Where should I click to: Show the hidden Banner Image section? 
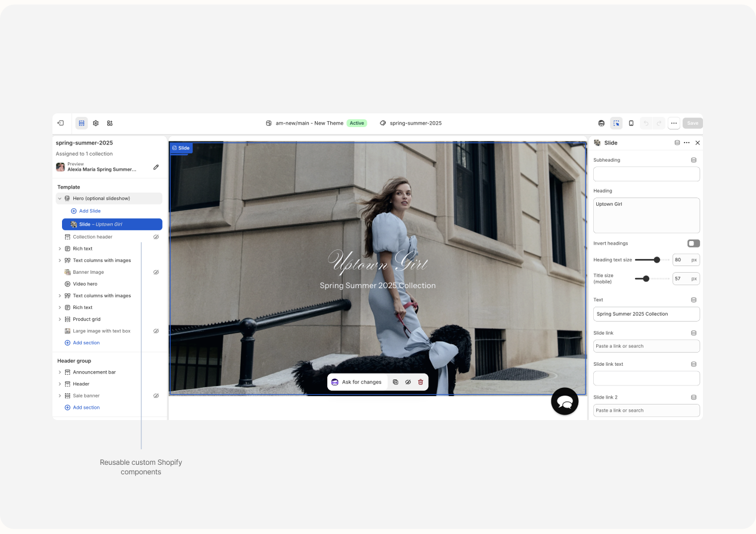(156, 272)
